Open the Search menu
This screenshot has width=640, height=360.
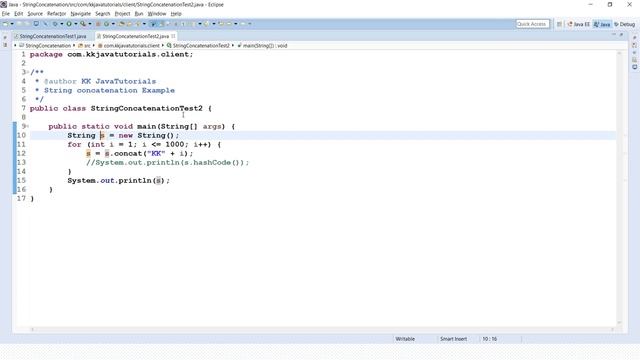click(x=103, y=14)
